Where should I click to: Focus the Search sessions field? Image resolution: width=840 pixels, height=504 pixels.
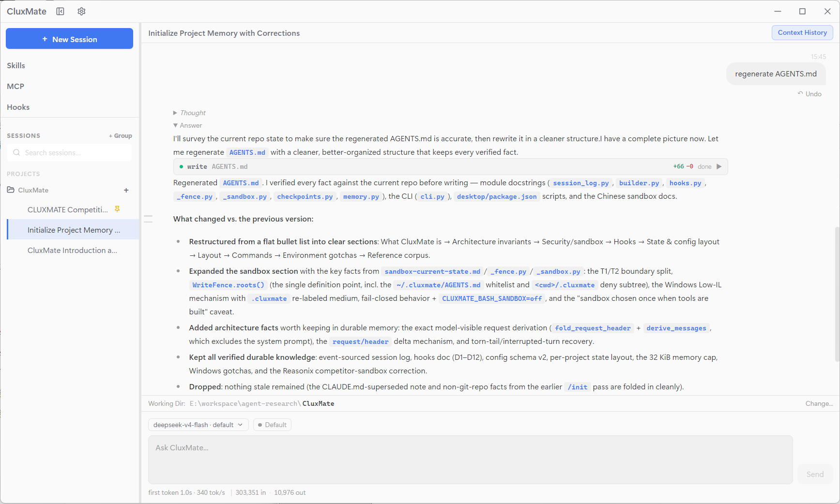point(69,152)
